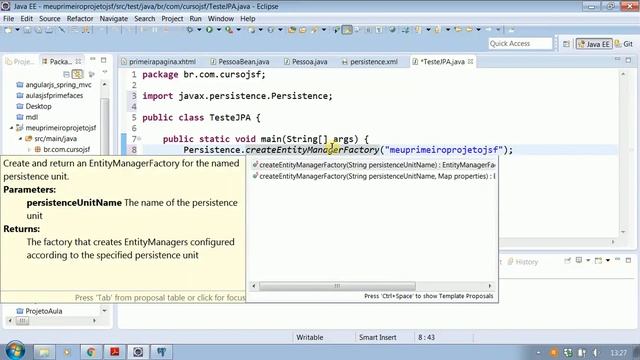Click the Save toolbar icon
The height and width of the screenshot is (360, 640).
pyautogui.click(x=27, y=30)
